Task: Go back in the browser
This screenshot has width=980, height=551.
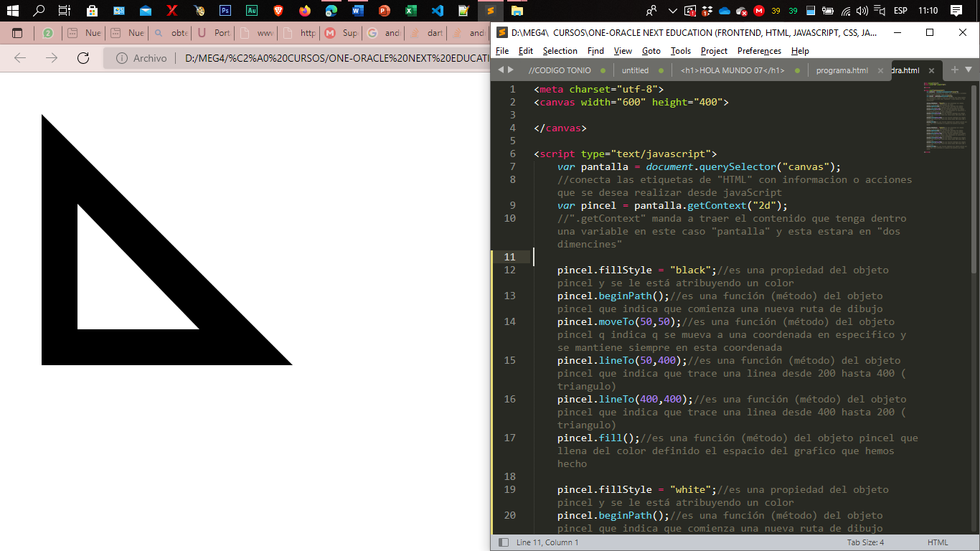Action: point(20,58)
